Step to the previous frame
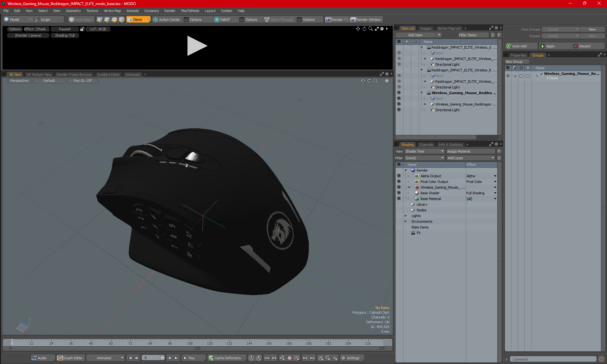 (137, 358)
